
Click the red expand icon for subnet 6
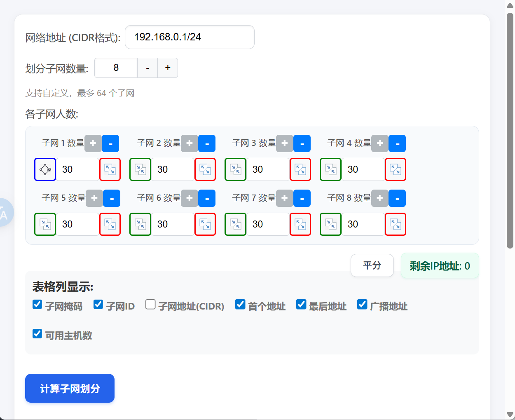click(x=205, y=224)
